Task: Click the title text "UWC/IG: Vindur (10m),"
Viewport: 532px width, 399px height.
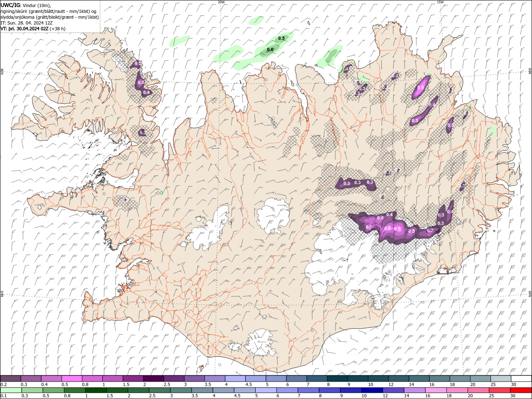Action: pyautogui.click(x=25, y=5)
